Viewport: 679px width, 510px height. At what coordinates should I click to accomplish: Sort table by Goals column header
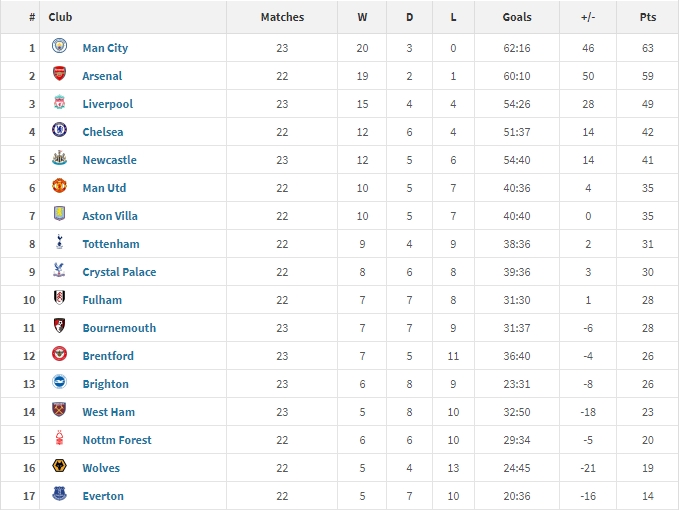pos(517,17)
